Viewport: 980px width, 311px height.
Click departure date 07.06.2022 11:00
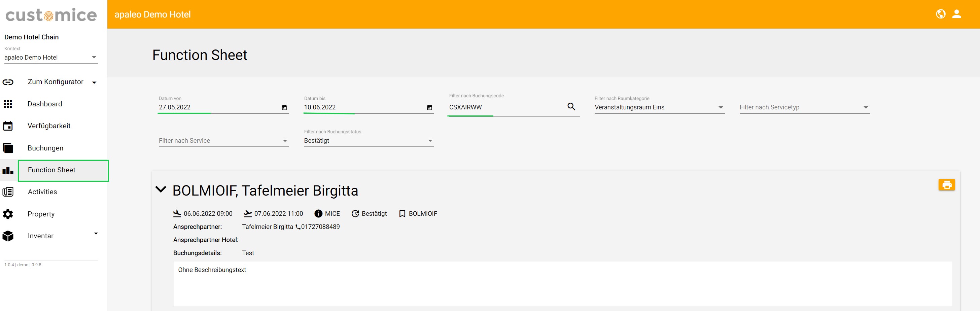point(278,213)
